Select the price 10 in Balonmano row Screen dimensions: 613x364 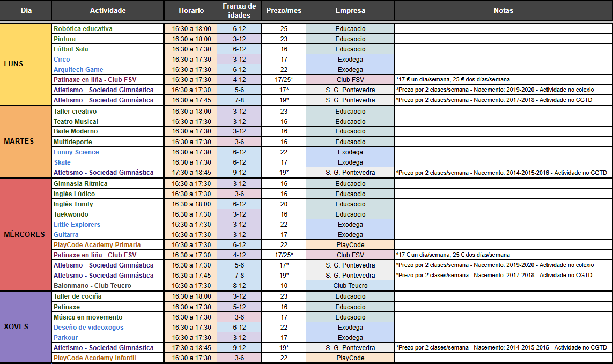click(x=284, y=285)
